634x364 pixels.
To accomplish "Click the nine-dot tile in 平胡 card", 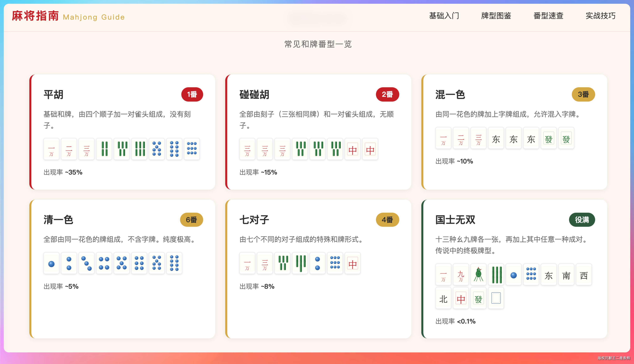I will (192, 149).
